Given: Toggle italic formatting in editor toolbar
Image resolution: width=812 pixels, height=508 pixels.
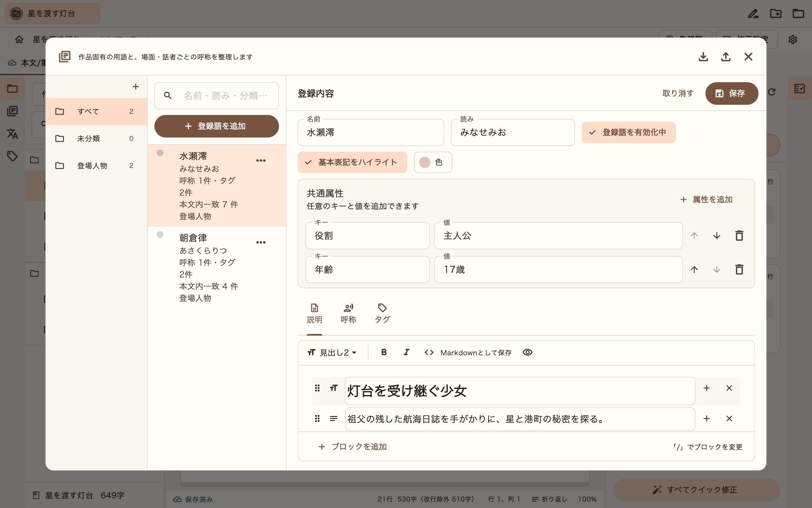Looking at the screenshot, I should [406, 352].
